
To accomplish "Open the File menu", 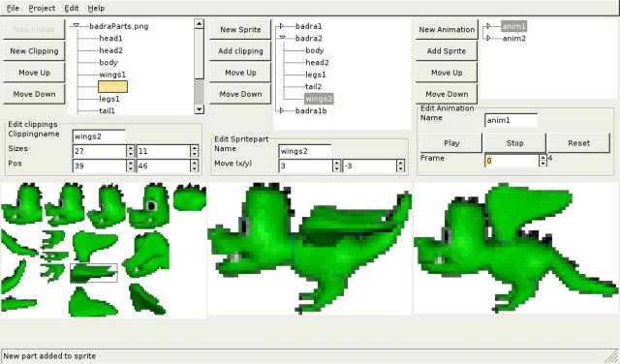I will click(x=13, y=8).
